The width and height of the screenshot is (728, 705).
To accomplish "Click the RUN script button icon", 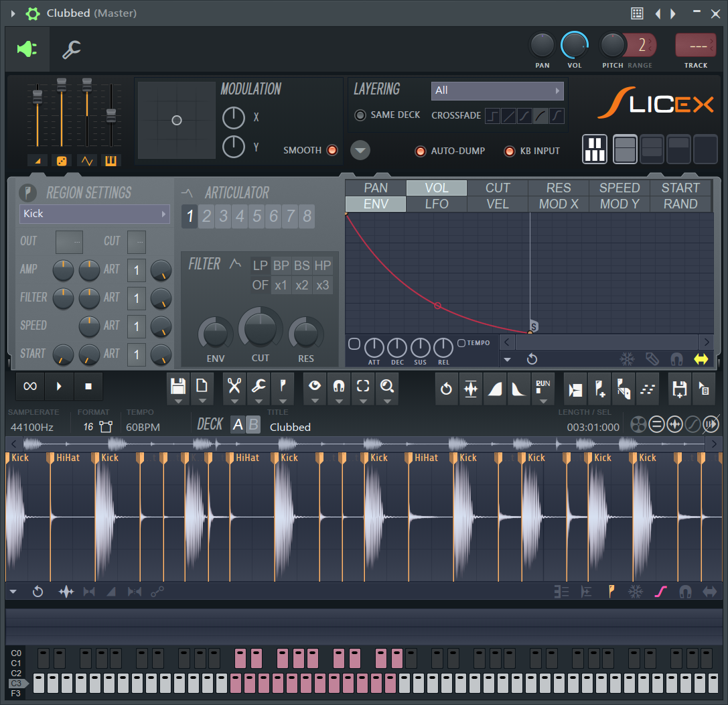I will [542, 387].
